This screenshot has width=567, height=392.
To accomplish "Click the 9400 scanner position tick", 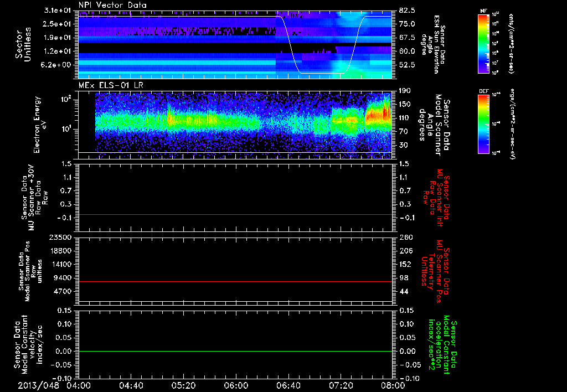I will [x=63, y=278].
